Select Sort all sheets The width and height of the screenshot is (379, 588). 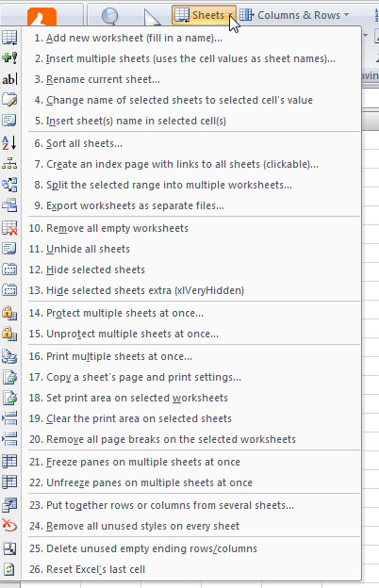[191, 143]
